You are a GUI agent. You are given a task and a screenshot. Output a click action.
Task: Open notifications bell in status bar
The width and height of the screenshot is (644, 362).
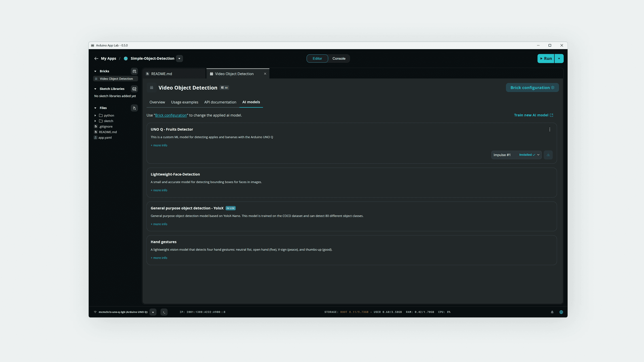point(552,312)
